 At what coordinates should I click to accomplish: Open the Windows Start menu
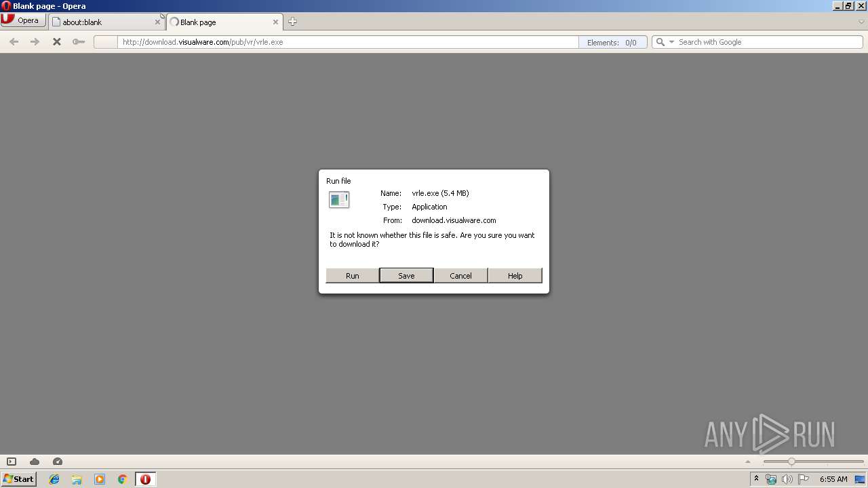[19, 479]
